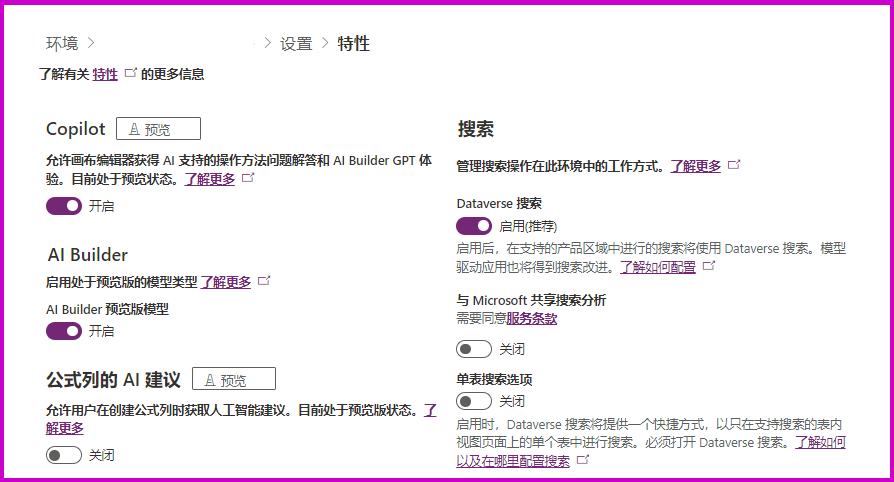Click the 公式列的 AI 建议 heading
This screenshot has height=482, width=894.
point(113,379)
